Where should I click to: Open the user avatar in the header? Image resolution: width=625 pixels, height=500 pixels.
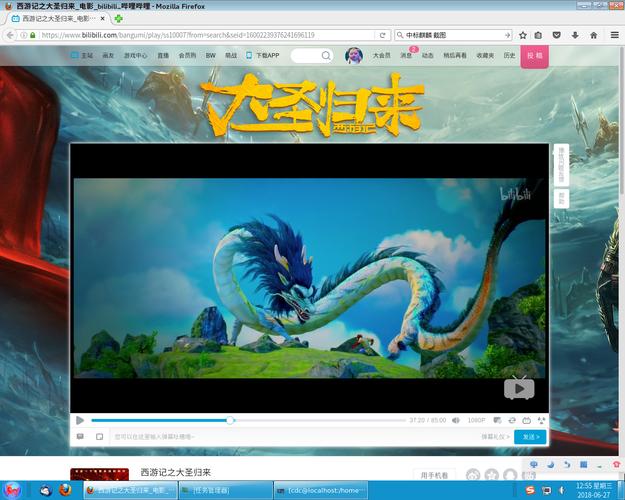(x=354, y=56)
